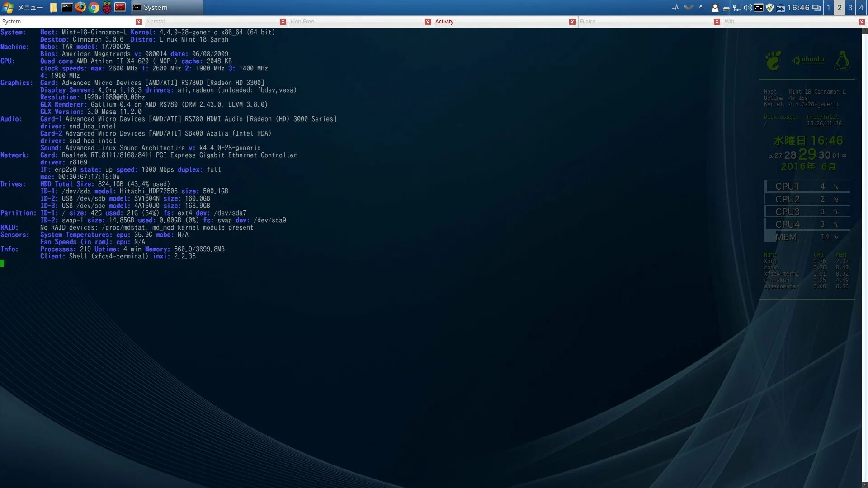Switch to workspace 4
Image resolution: width=868 pixels, height=488 pixels.
[861, 8]
